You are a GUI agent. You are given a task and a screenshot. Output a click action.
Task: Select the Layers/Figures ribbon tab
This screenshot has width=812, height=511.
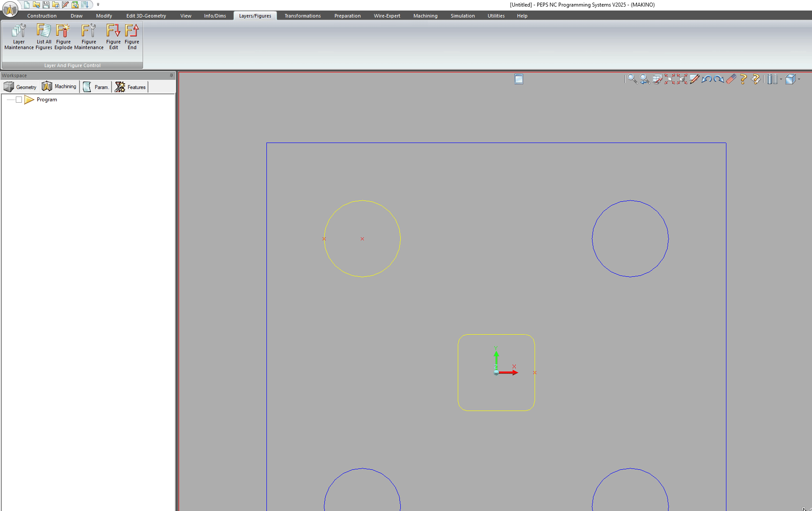click(x=255, y=16)
